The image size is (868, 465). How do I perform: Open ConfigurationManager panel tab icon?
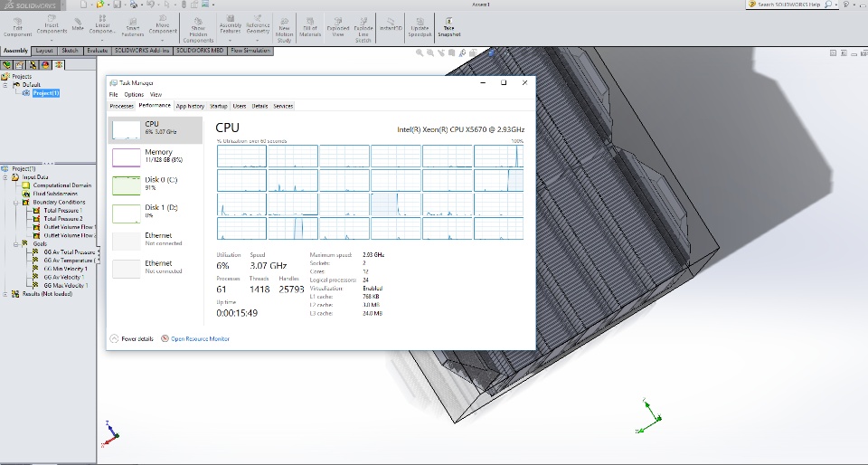(33, 65)
